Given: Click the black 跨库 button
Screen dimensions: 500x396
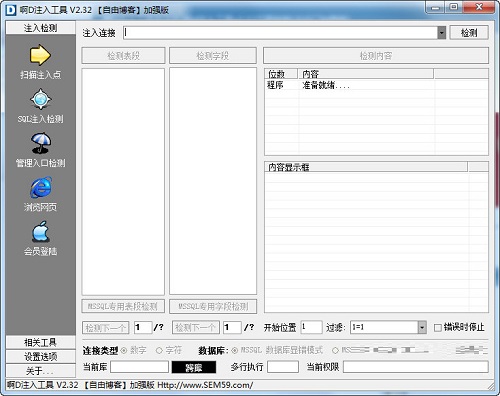Looking at the screenshot, I should click(194, 367).
